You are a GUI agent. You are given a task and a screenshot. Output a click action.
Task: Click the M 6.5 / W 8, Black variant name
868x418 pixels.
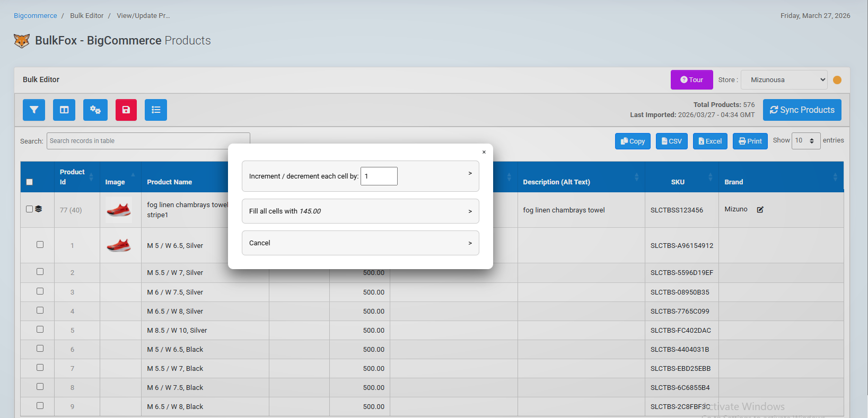pyautogui.click(x=175, y=407)
